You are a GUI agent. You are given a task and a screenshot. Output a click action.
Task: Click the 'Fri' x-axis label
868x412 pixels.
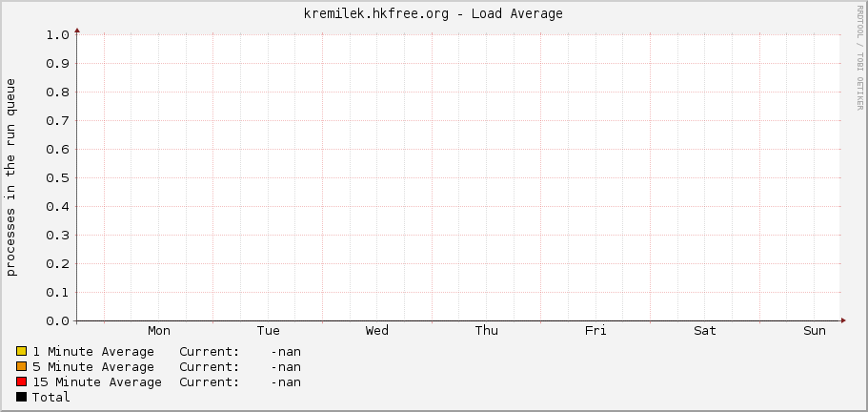(x=595, y=331)
